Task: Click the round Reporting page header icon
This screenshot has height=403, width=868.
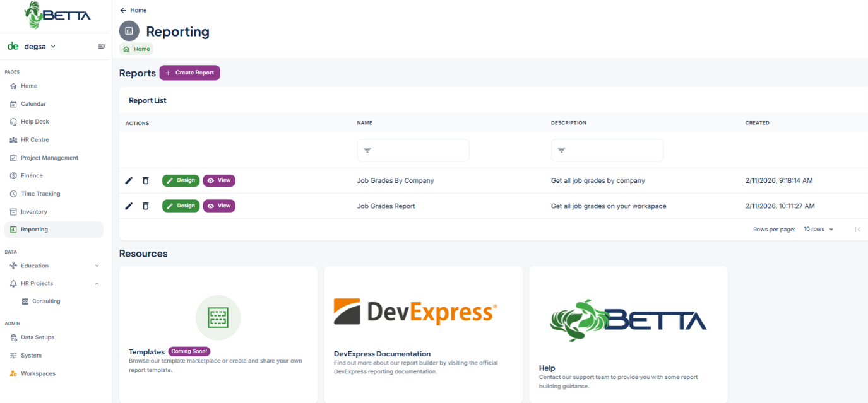Action: [129, 31]
